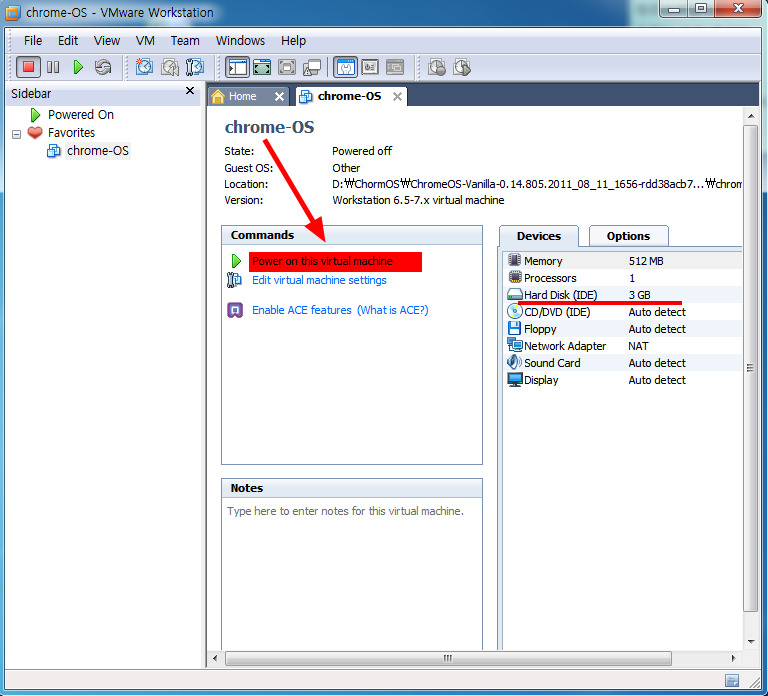Open the VM menu
The width and height of the screenshot is (768, 696).
coord(145,41)
